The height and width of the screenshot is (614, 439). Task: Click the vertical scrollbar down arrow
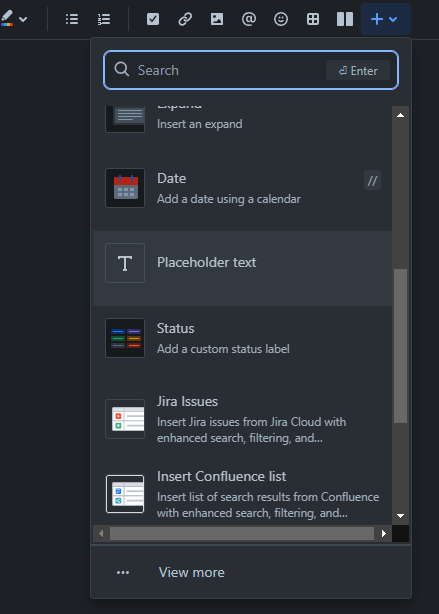(x=400, y=516)
